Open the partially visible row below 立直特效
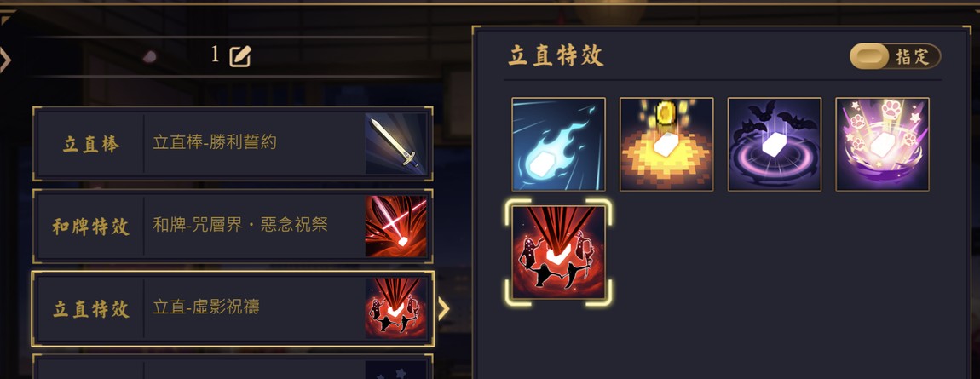980x379 pixels. pos(233,367)
